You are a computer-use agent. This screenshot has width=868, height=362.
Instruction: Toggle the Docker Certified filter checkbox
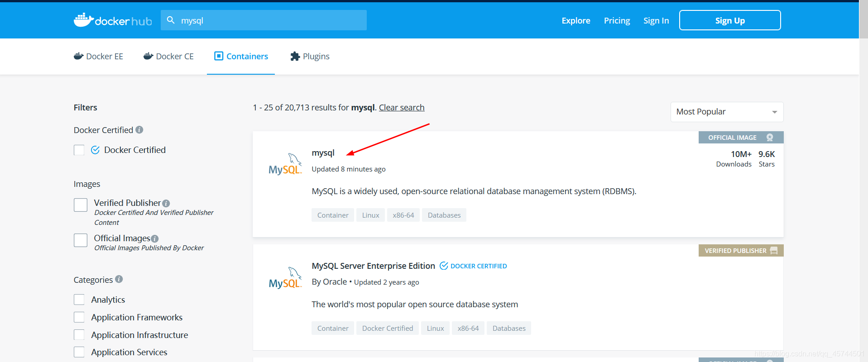(79, 150)
